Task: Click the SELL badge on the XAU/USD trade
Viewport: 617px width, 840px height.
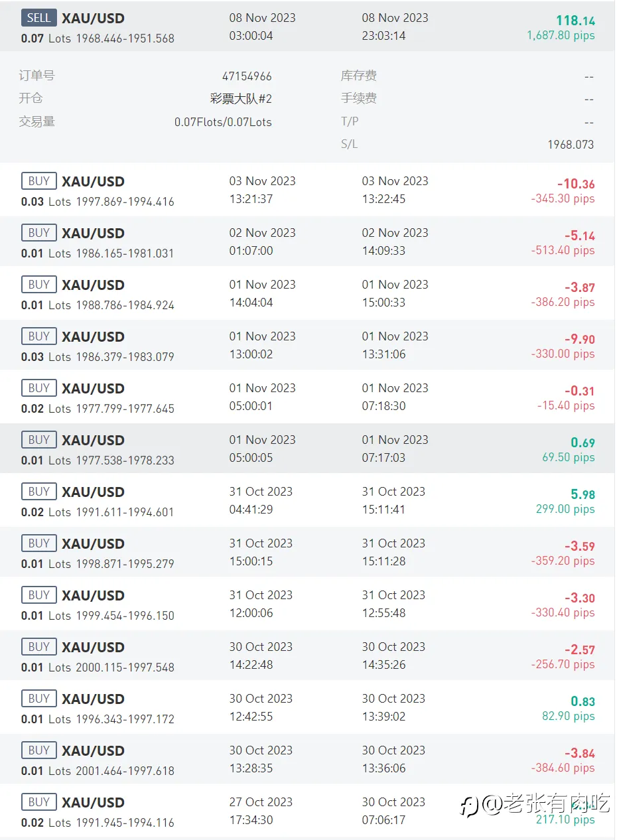Action: pos(38,18)
